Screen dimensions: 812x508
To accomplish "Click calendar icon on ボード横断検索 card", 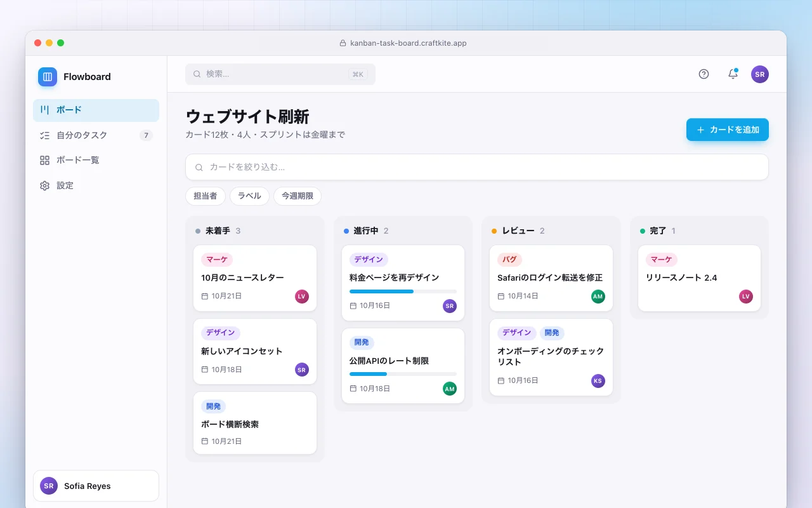I will (x=205, y=441).
